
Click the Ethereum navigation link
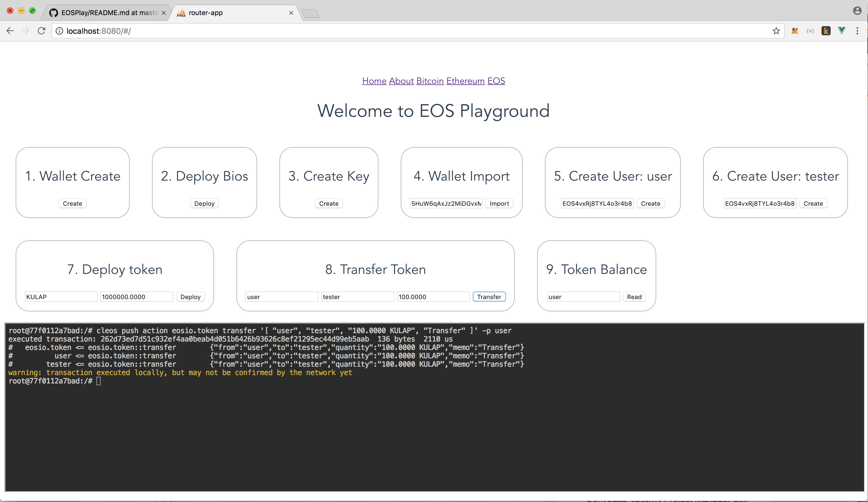click(465, 81)
